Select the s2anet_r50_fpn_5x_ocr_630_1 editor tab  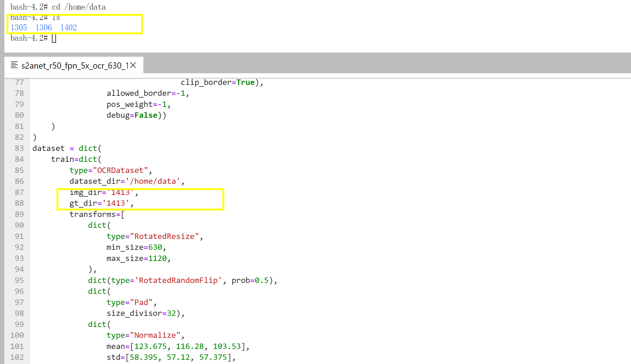click(75, 65)
